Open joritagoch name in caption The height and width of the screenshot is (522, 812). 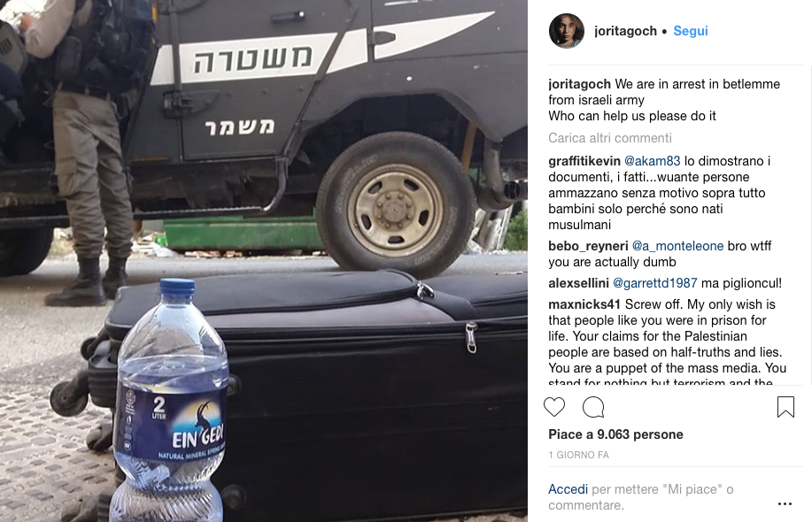[579, 84]
